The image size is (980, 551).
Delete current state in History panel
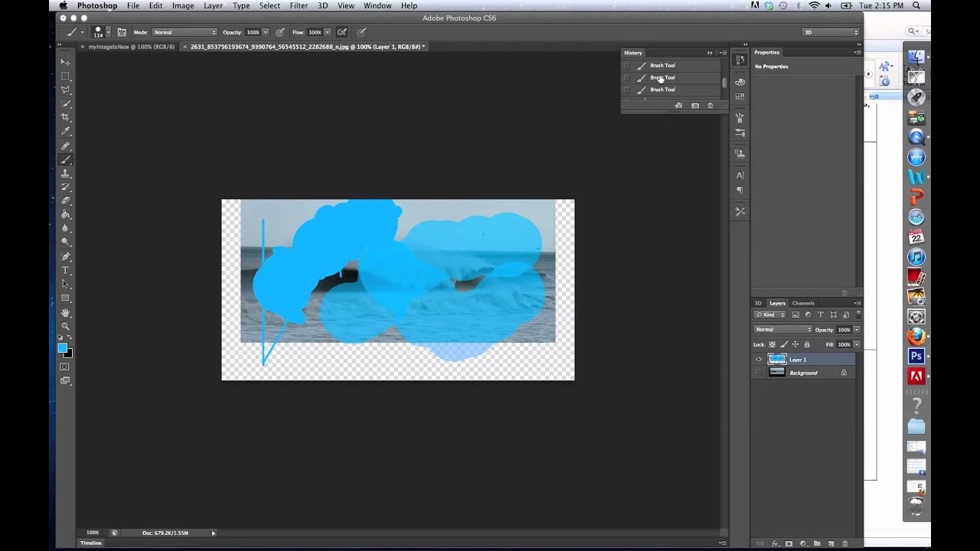tap(710, 106)
